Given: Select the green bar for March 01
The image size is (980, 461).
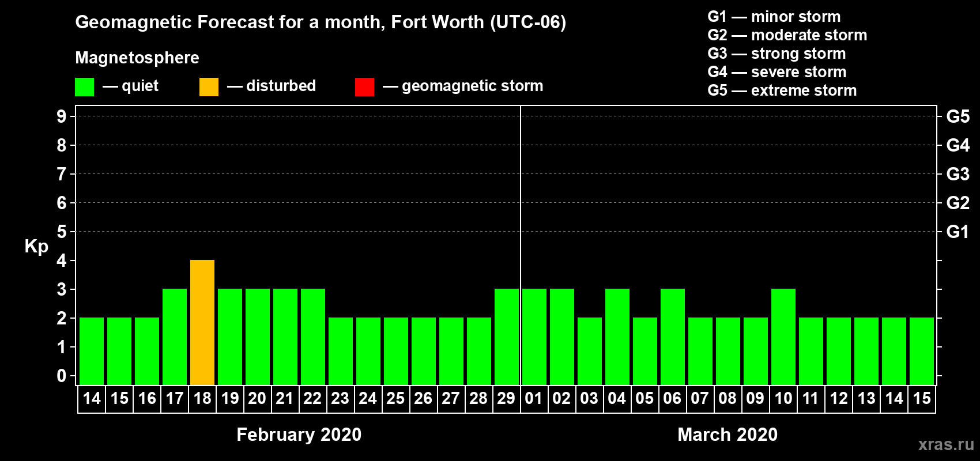Looking at the screenshot, I should click(534, 337).
